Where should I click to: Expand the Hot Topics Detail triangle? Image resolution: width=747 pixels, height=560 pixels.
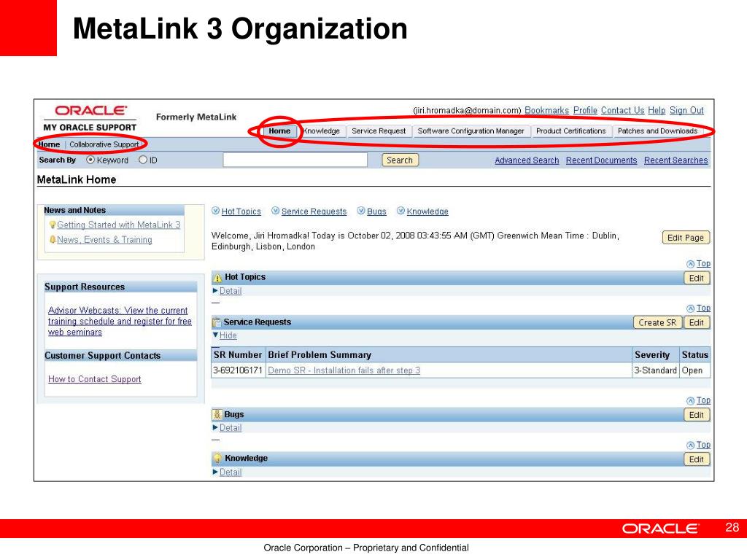pos(215,290)
